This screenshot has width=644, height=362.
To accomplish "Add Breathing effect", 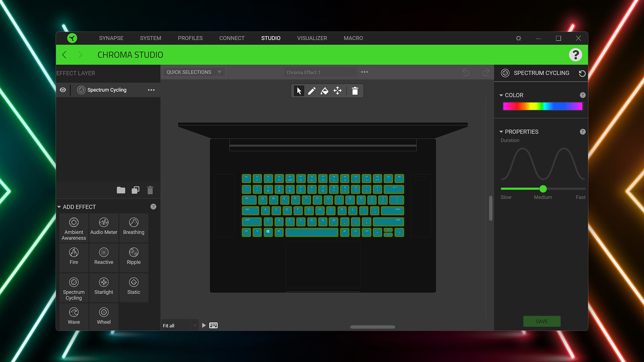I will click(x=134, y=228).
